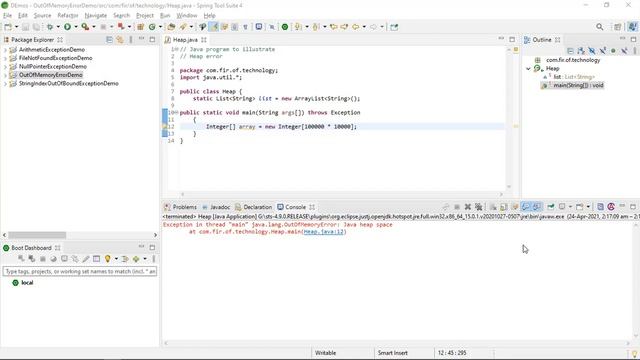
Task: Switch to the Javadoc tab
Action: pyautogui.click(x=216, y=207)
